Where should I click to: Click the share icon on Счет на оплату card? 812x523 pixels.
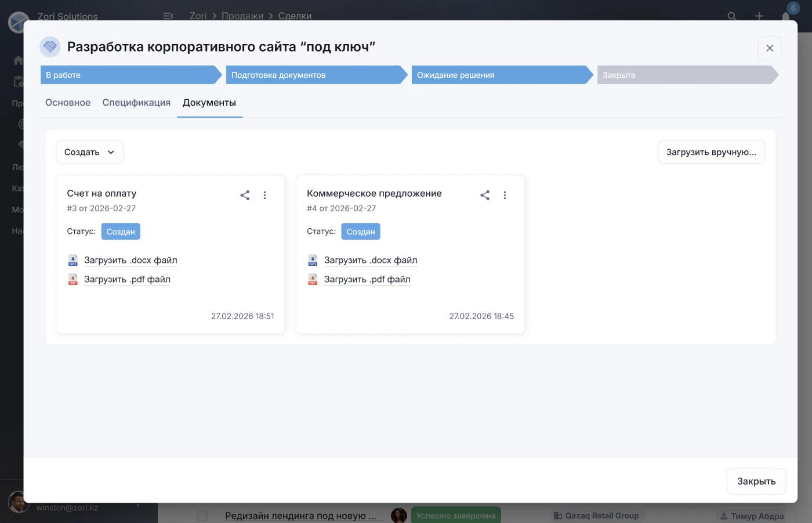pos(245,195)
